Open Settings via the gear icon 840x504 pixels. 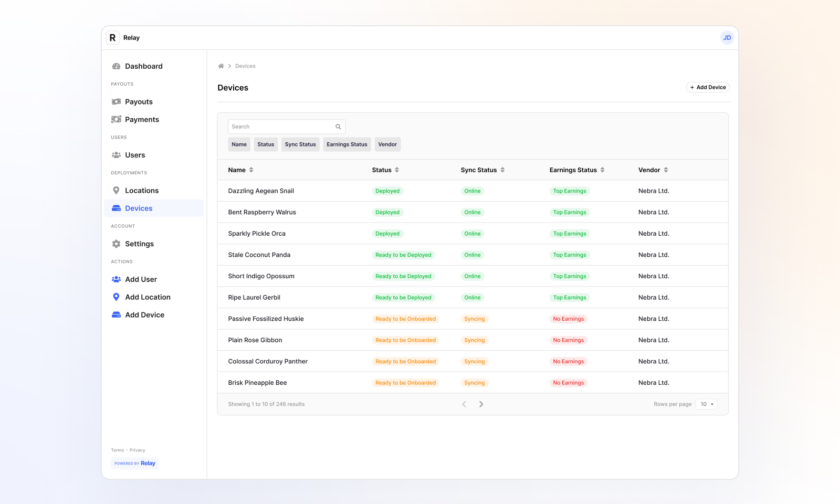[116, 244]
